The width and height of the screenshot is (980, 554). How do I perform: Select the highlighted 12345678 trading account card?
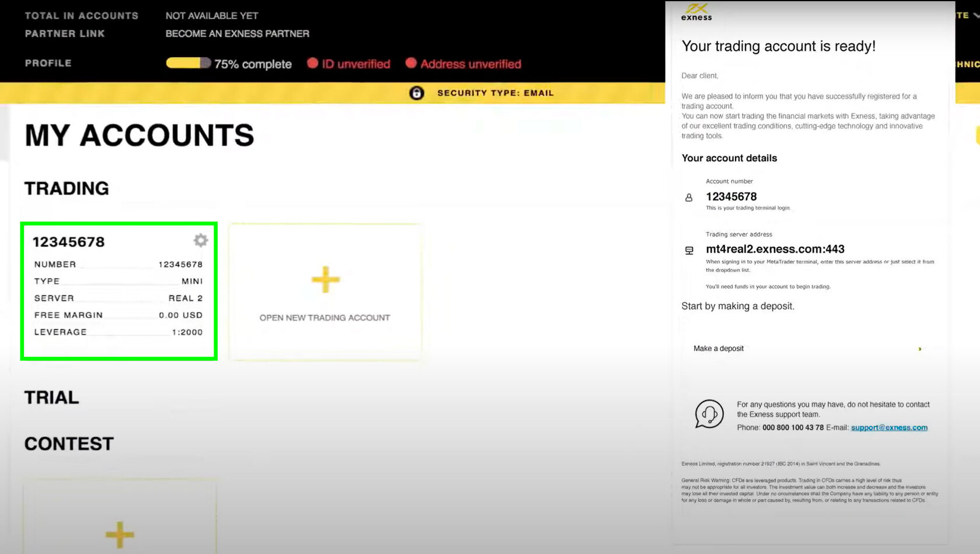click(118, 291)
